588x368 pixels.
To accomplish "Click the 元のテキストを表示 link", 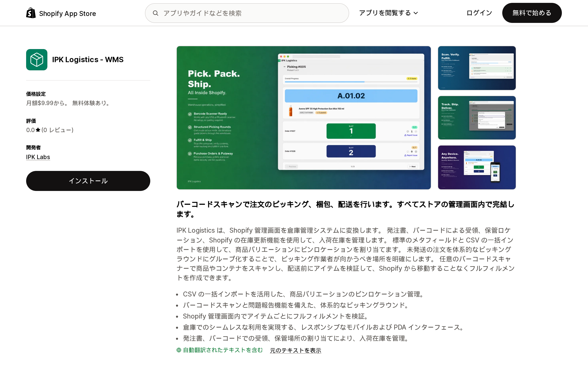I will point(295,350).
